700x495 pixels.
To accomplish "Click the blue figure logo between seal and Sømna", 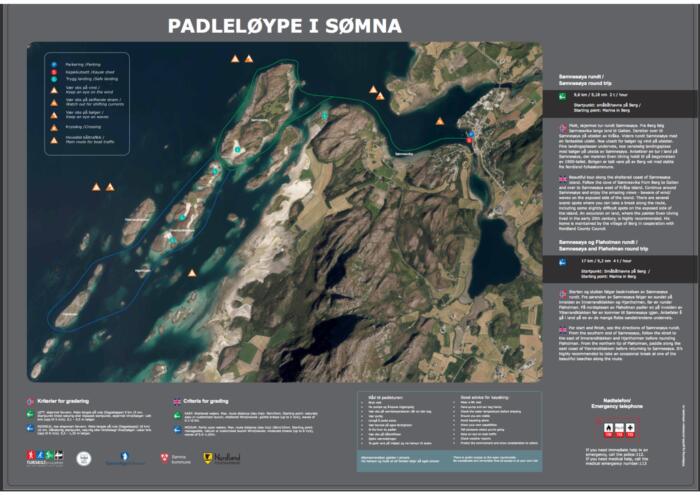I will 125,458.
